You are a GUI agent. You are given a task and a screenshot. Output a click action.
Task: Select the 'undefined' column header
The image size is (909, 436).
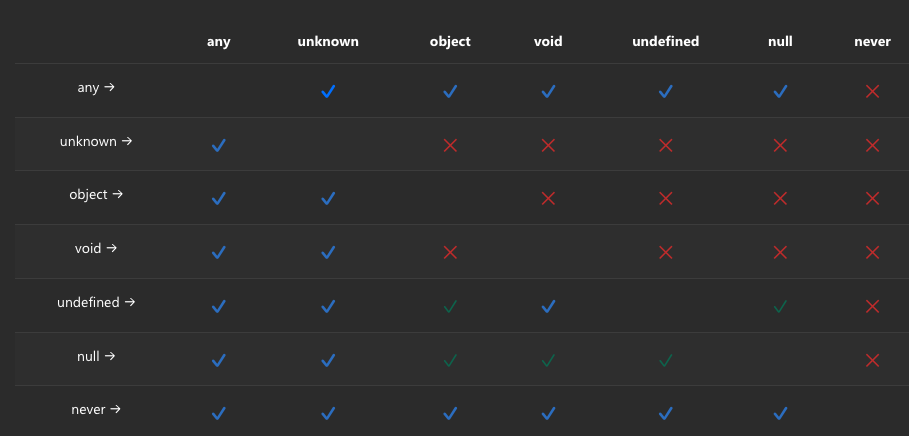click(x=665, y=42)
